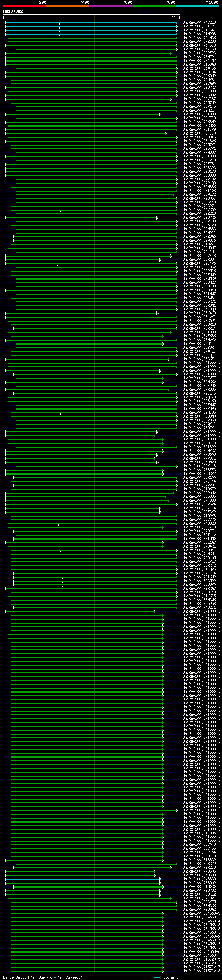
Task: Select the UniRef100_B8B8W3 label
Action: point(199,175)
